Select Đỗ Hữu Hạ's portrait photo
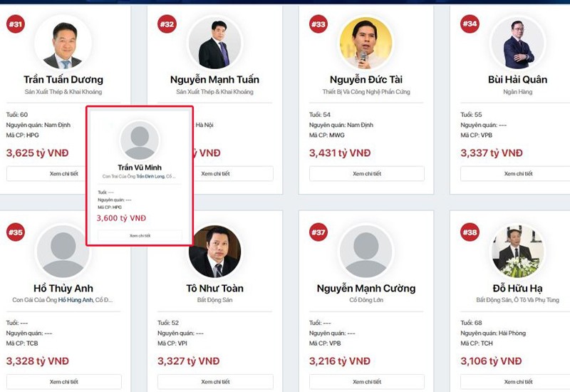 (x=517, y=251)
